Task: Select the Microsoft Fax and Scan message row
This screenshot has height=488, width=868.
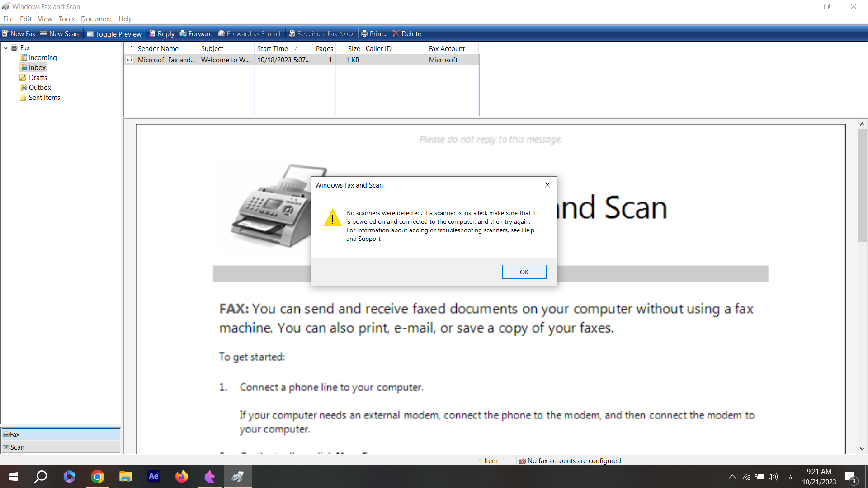Action: pos(302,60)
